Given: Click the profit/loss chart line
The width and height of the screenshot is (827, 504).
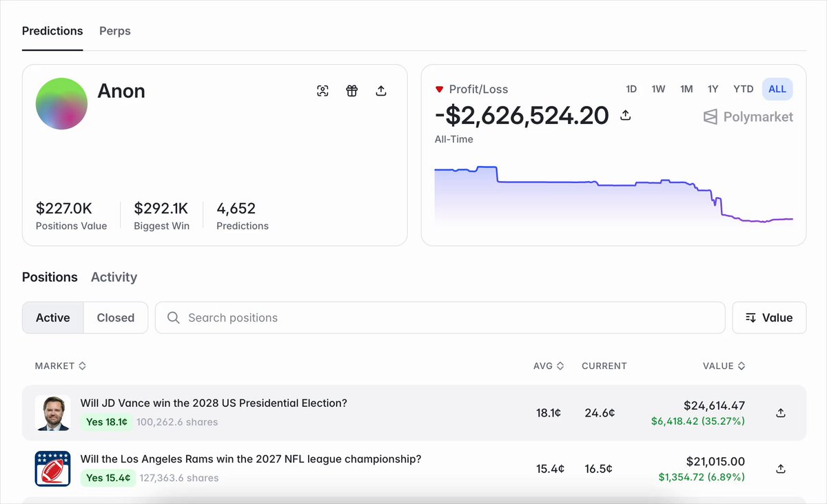Looking at the screenshot, I should click(x=613, y=193).
